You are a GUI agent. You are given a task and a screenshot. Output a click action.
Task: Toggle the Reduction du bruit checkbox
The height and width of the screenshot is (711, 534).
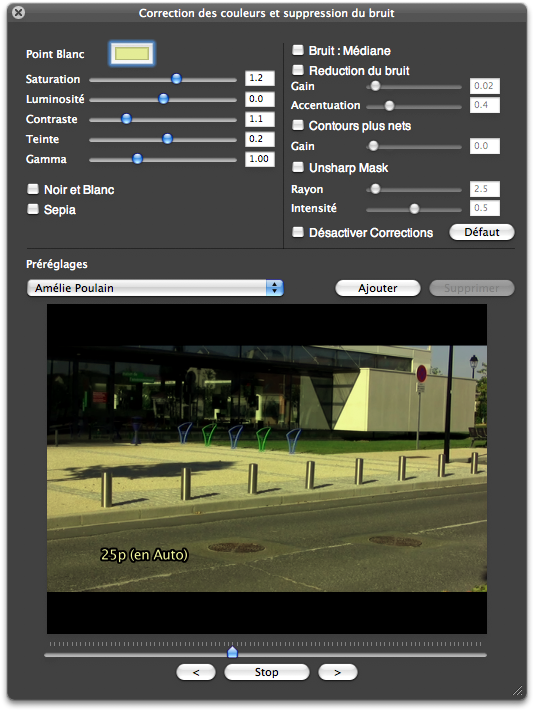point(298,70)
